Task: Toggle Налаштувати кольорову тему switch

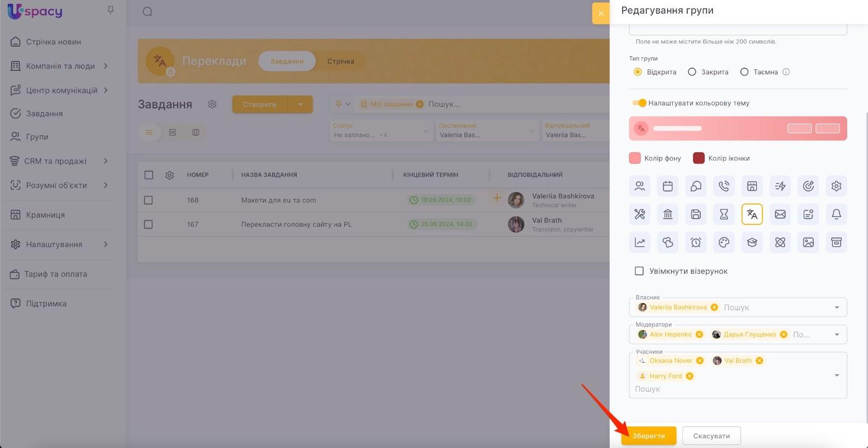Action: [640, 103]
